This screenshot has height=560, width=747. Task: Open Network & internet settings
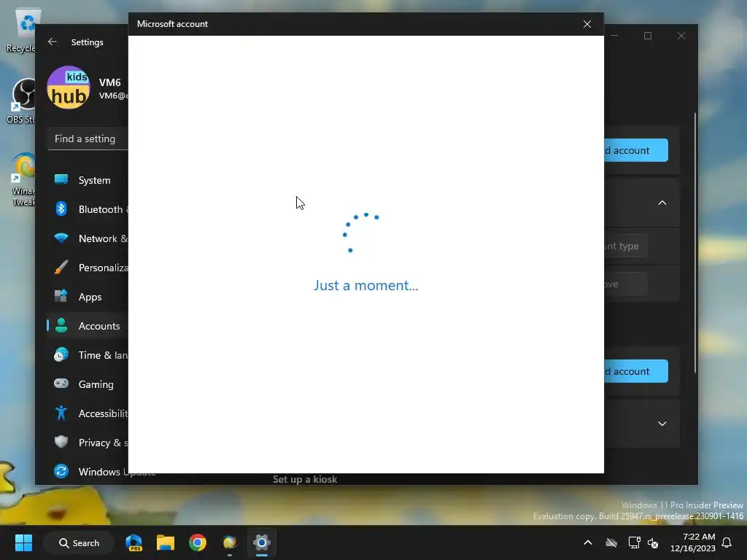88,238
